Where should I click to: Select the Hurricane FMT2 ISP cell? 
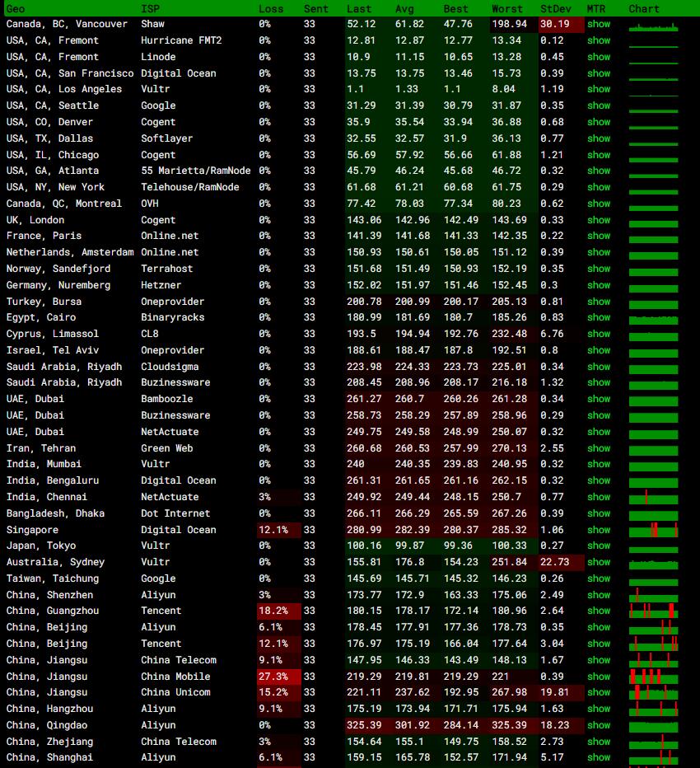[x=181, y=40]
